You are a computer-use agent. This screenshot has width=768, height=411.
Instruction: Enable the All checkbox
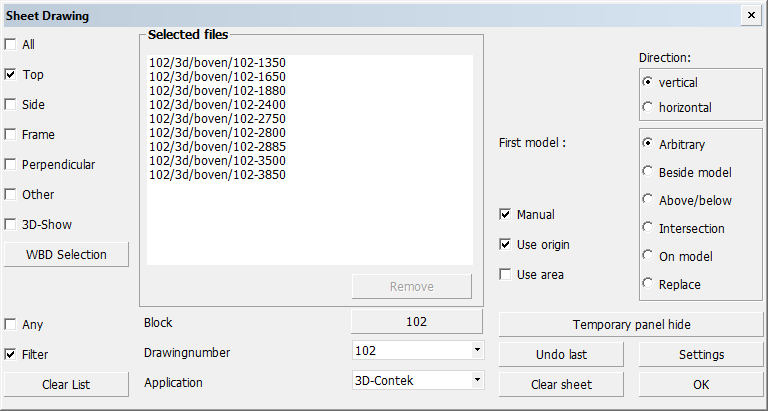point(11,45)
